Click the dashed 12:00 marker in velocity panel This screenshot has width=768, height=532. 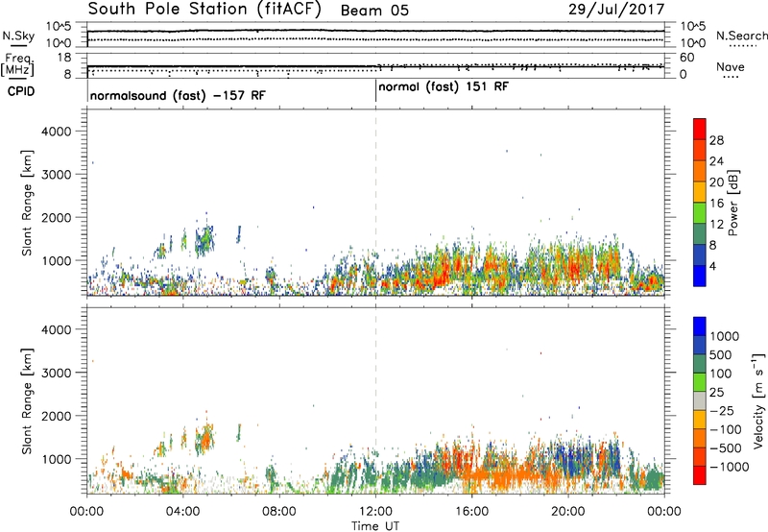tap(375, 400)
